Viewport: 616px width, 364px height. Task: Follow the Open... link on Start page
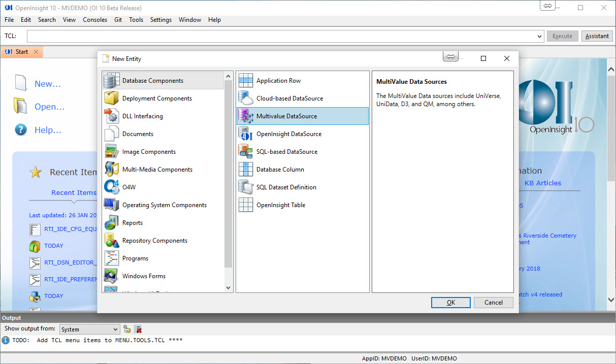pyautogui.click(x=50, y=107)
